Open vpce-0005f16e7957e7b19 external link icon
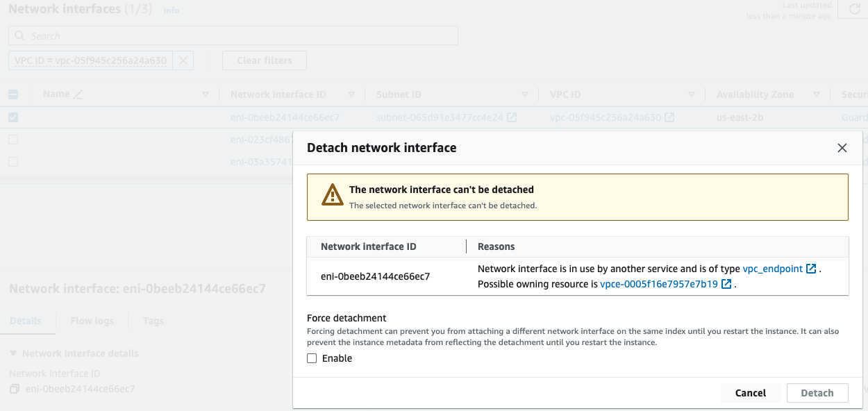The image size is (868, 411). (726, 283)
